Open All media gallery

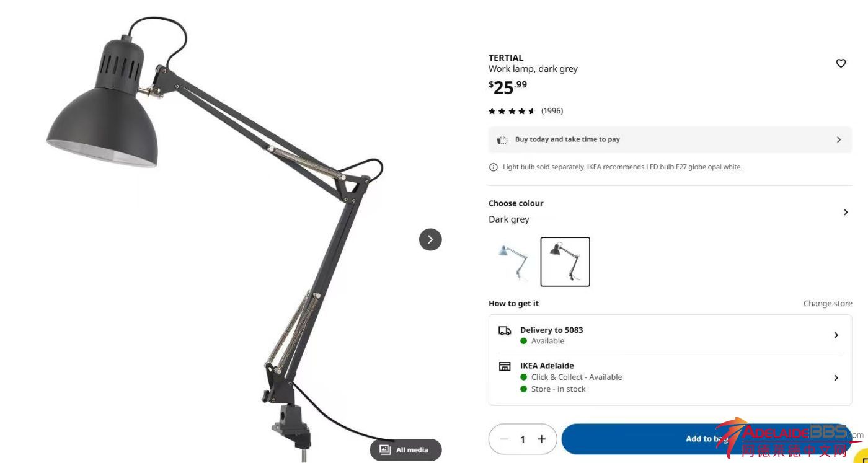coord(405,450)
